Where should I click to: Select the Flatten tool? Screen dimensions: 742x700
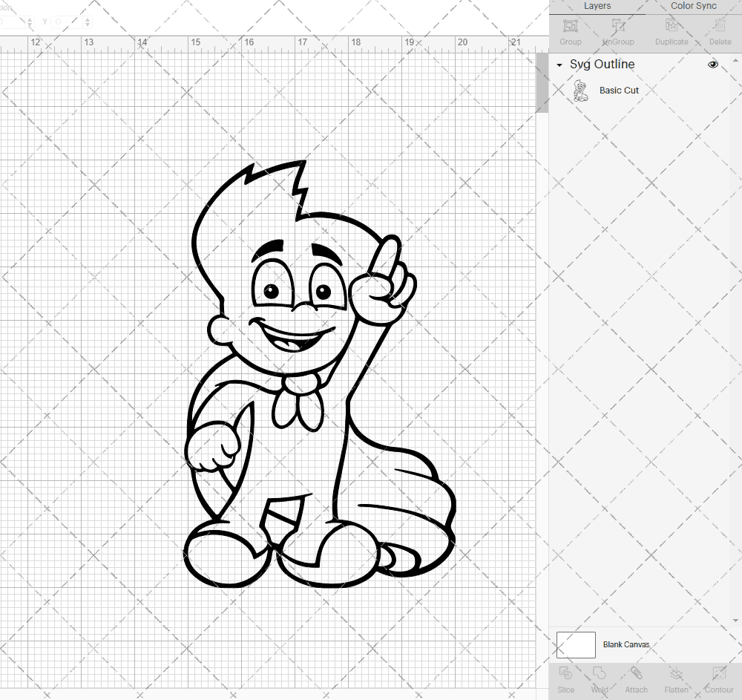point(676,679)
